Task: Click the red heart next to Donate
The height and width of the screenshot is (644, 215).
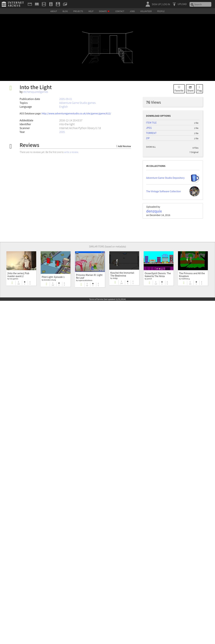Action: pos(108,11)
